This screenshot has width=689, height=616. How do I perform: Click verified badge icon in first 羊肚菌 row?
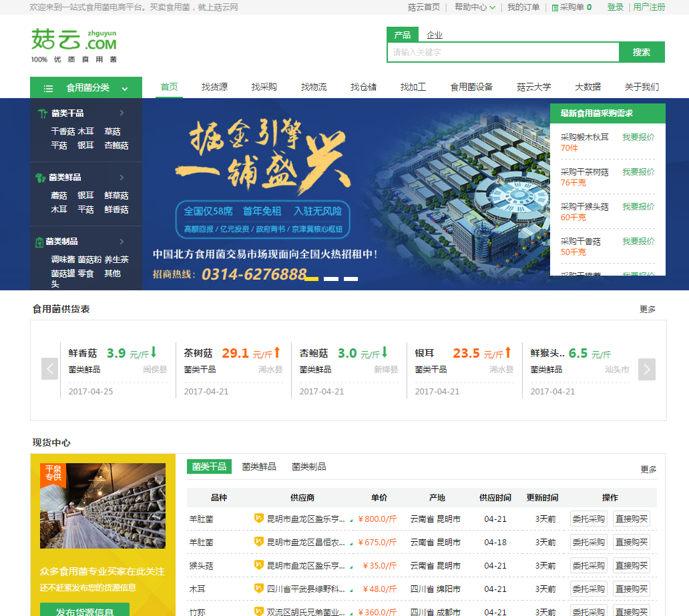259,519
